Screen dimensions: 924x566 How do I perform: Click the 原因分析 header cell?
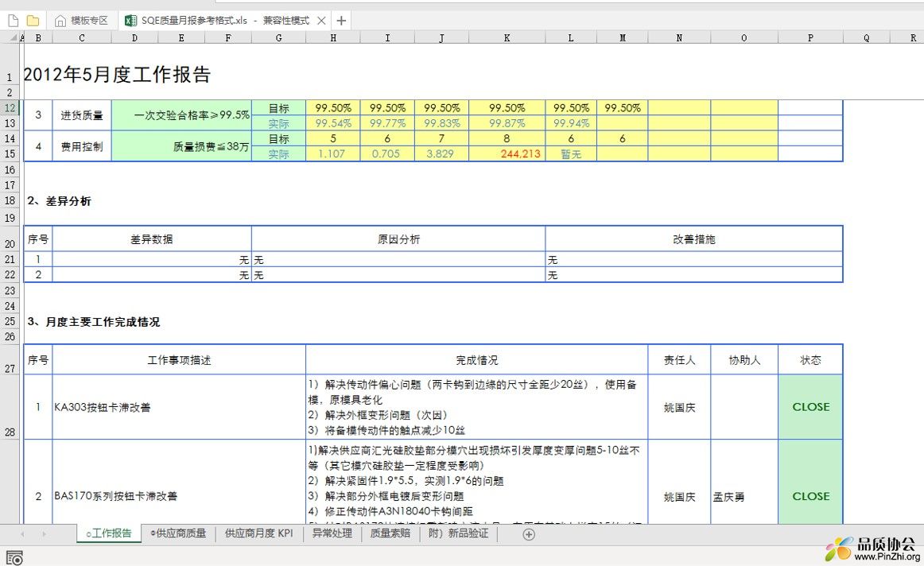click(398, 239)
